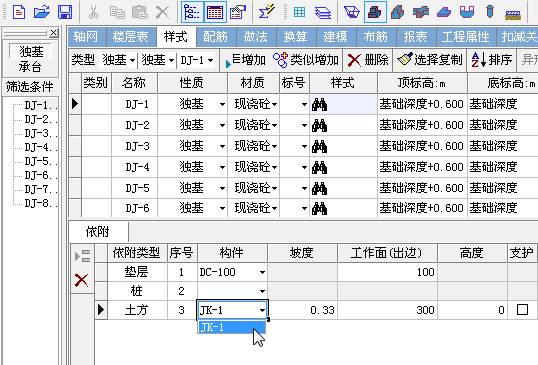The image size is (538, 365).
Task: Click the 选择复制 button
Action: (x=430, y=60)
